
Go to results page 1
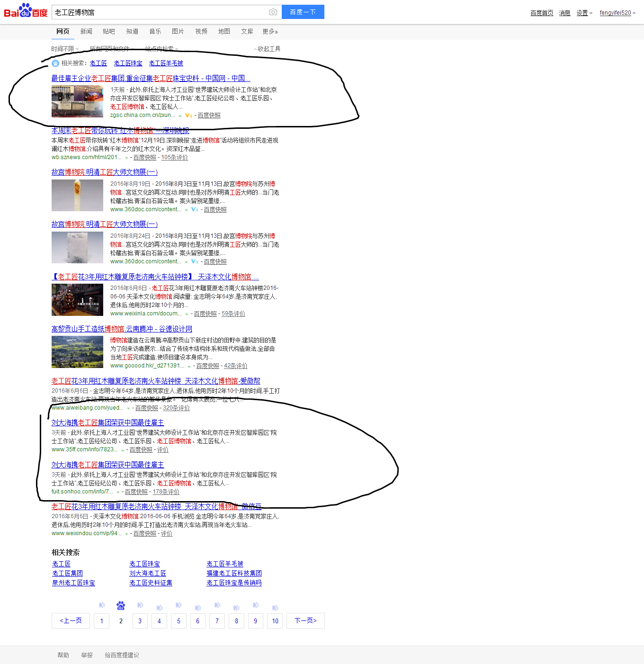pos(101,620)
